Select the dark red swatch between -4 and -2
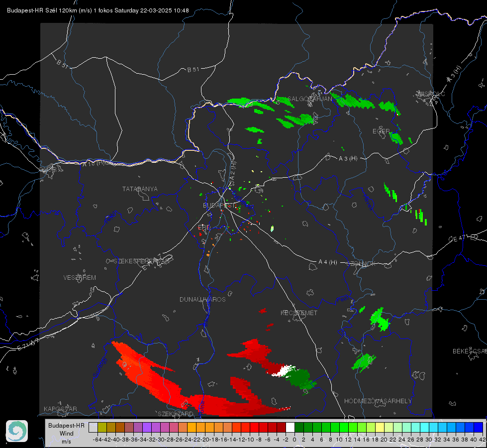This screenshot has width=487, height=448. coord(281,427)
